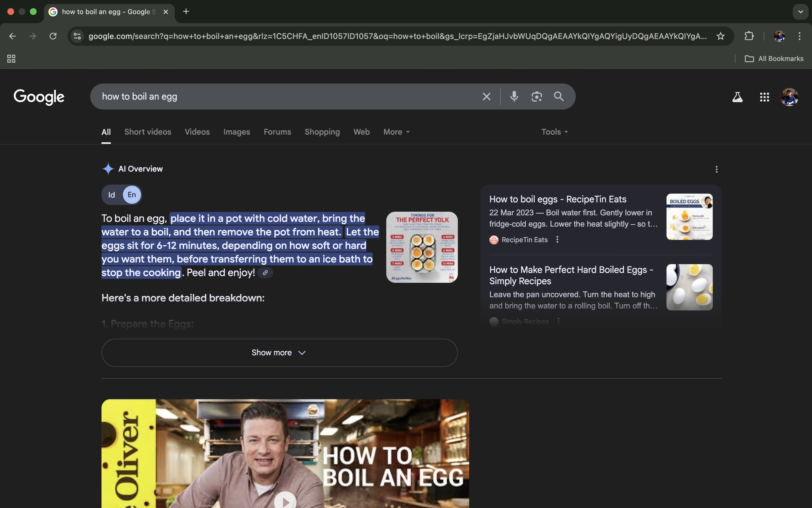Open the apps grid in bookmarks bar
812x508 pixels.
click(11, 59)
